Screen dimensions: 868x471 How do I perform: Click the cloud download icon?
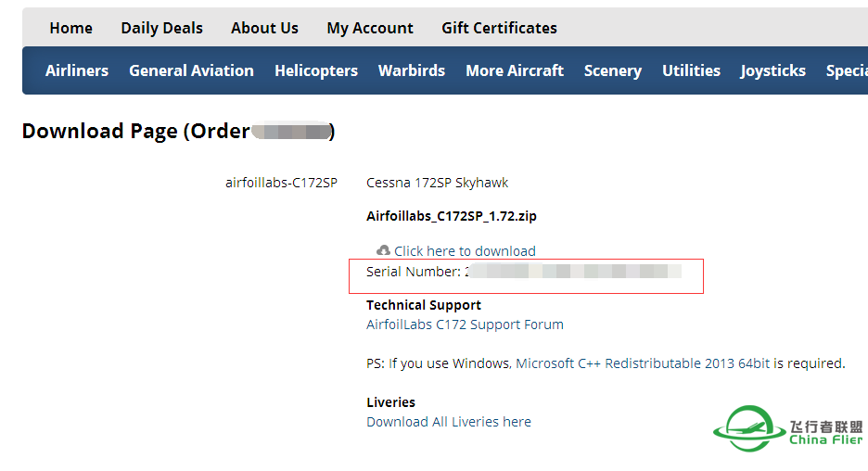pyautogui.click(x=383, y=250)
